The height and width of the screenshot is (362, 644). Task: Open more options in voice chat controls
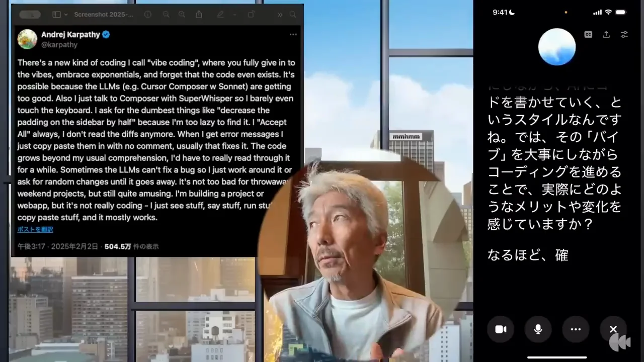(576, 329)
